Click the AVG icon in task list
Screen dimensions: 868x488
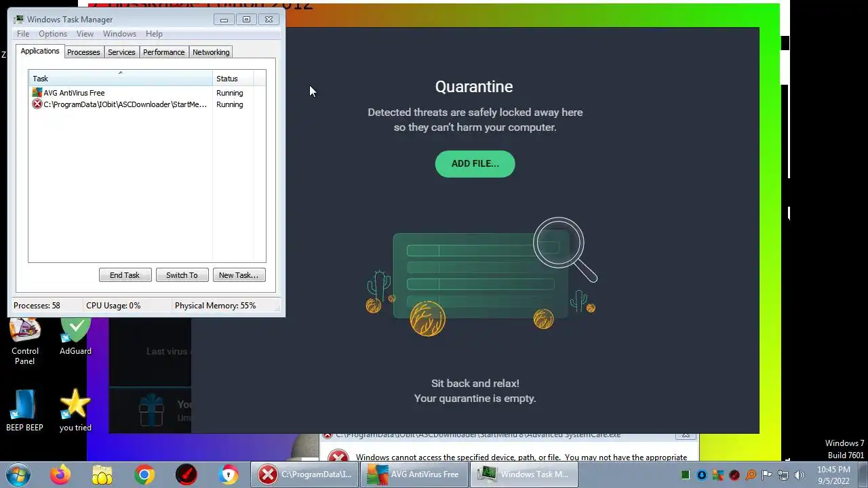(37, 93)
